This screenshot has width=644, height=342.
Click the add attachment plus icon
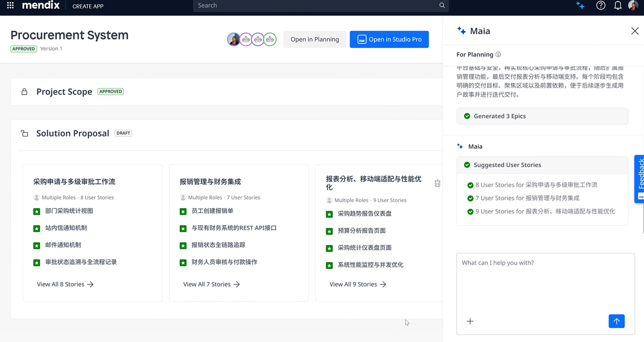[470, 321]
